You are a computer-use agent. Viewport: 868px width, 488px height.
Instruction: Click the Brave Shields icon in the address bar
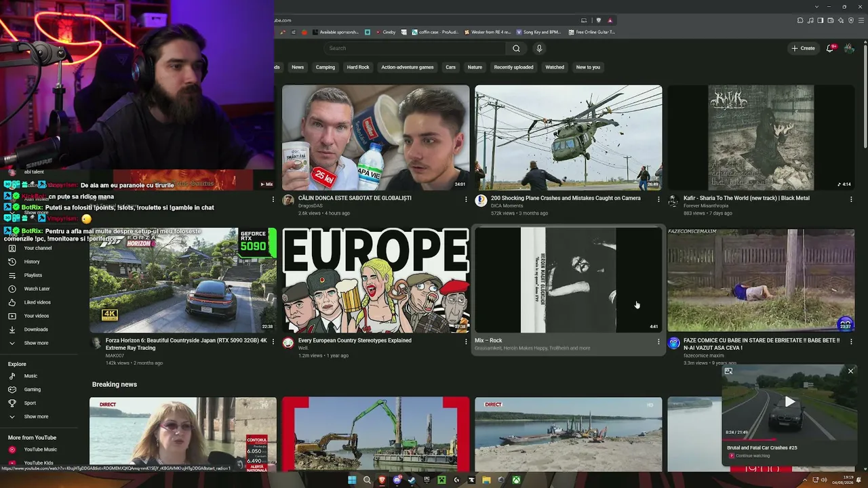click(x=598, y=20)
